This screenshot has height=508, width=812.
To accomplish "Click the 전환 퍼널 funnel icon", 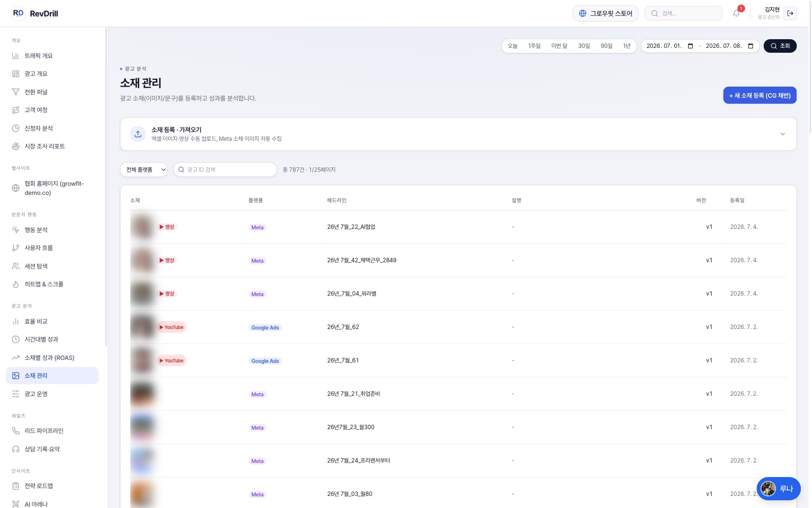I will pyautogui.click(x=15, y=92).
